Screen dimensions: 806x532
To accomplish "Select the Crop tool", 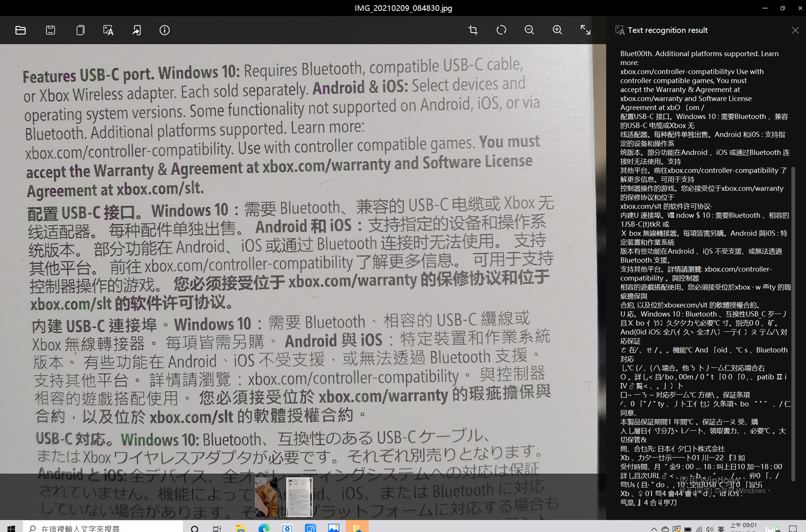I will click(473, 30).
